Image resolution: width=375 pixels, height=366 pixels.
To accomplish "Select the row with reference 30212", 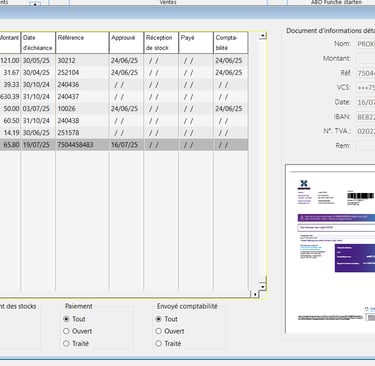I will 123,61.
